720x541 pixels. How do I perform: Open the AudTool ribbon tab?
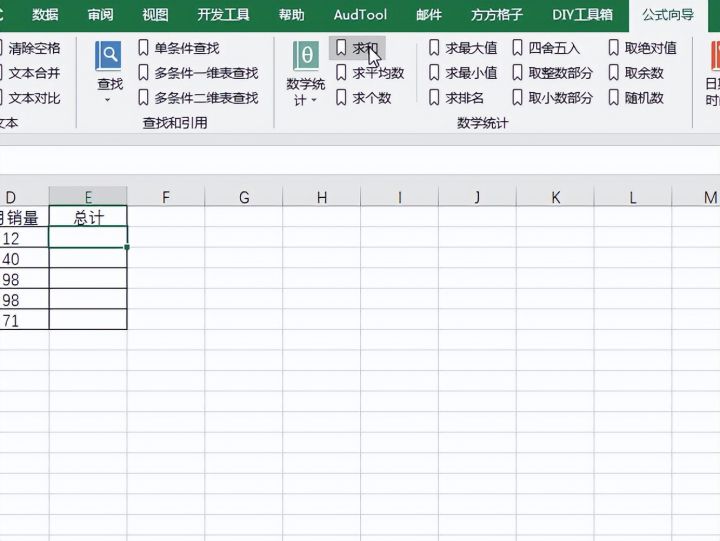[360, 15]
